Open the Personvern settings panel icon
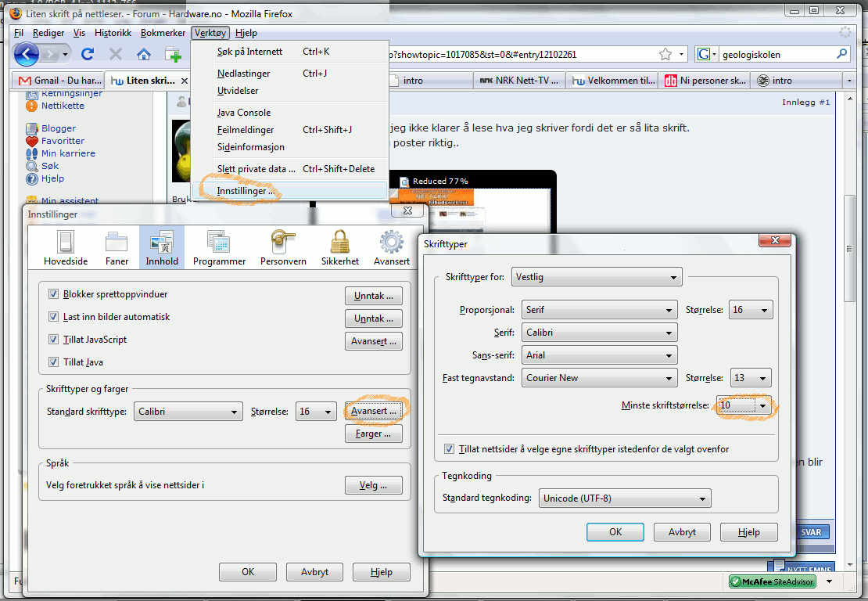 tap(283, 247)
